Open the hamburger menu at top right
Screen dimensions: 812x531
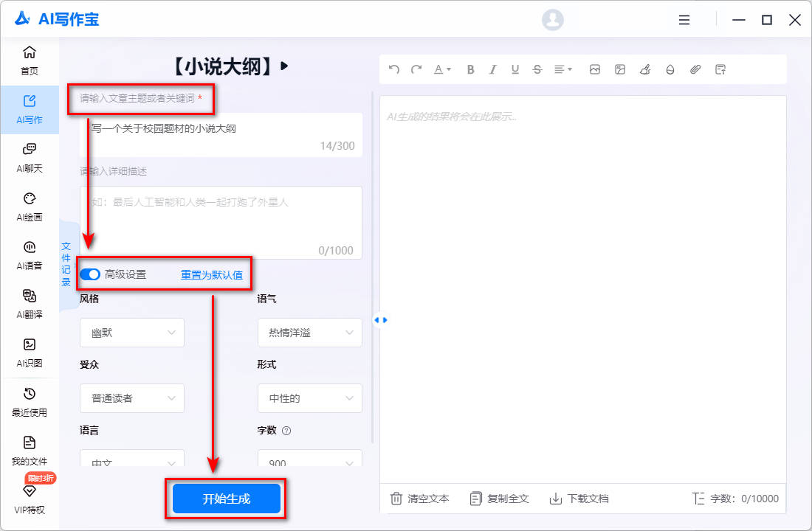(684, 20)
